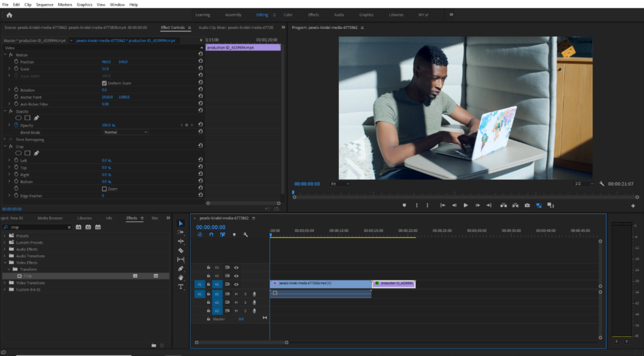Expand the Video Transitions folder

click(5, 283)
